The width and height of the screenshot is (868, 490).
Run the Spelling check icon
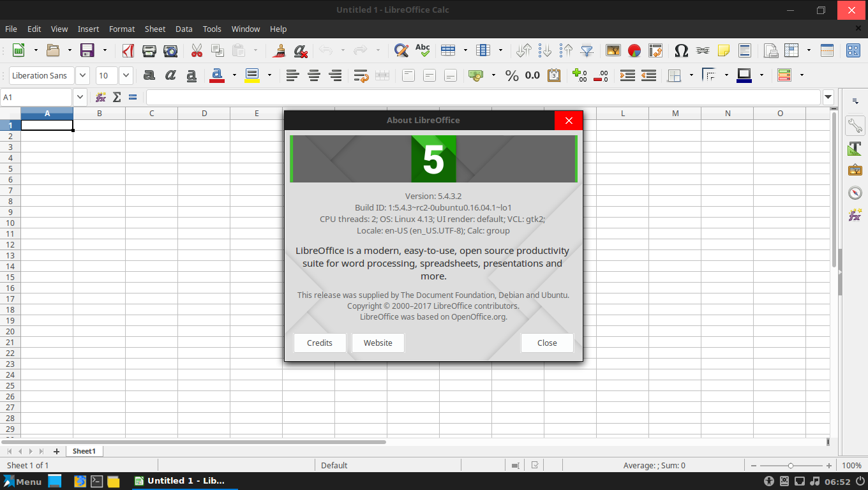pyautogui.click(x=423, y=50)
